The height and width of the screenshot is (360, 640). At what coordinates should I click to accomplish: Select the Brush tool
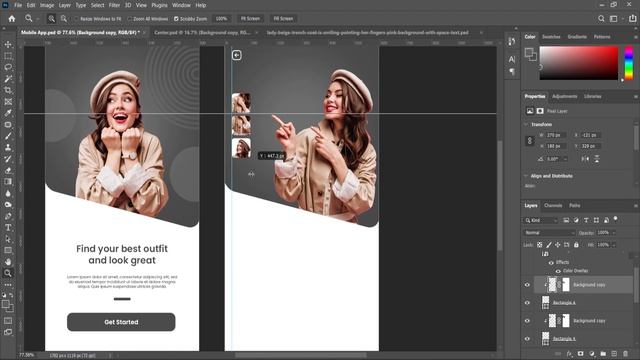[x=8, y=136]
